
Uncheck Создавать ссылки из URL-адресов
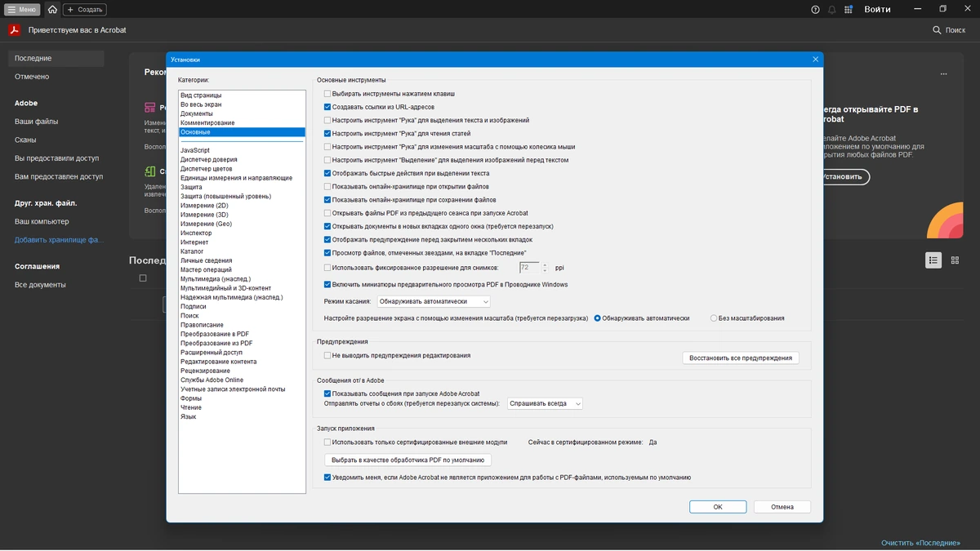point(327,107)
